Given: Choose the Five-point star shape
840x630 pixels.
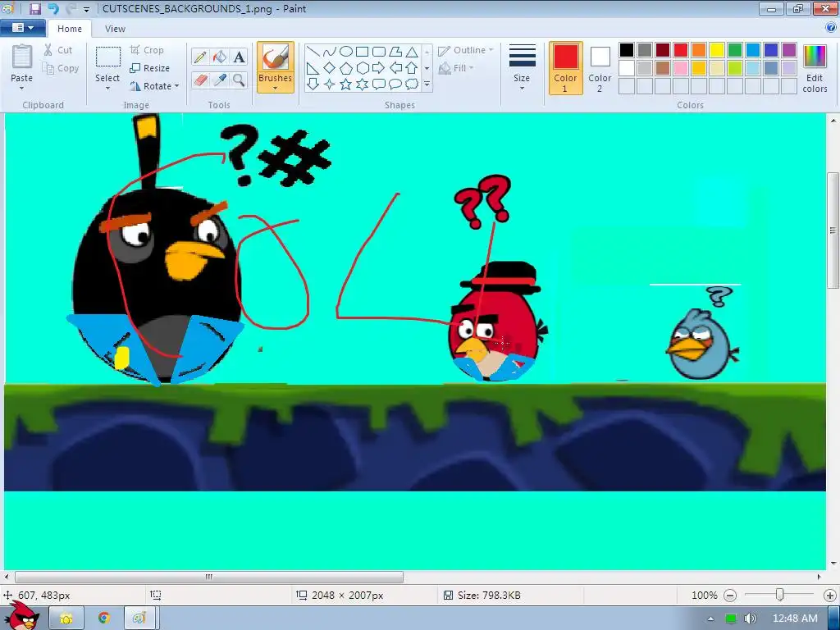Looking at the screenshot, I should tap(346, 84).
